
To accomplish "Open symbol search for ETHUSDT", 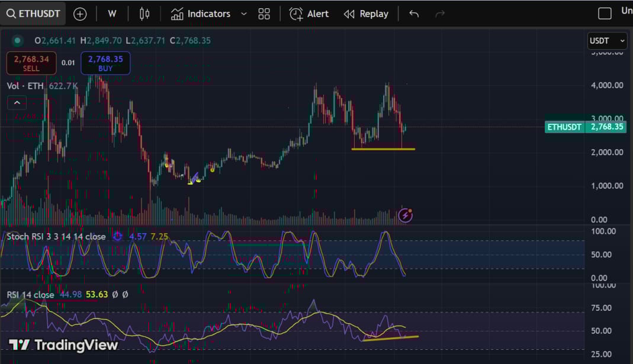I will click(x=33, y=14).
